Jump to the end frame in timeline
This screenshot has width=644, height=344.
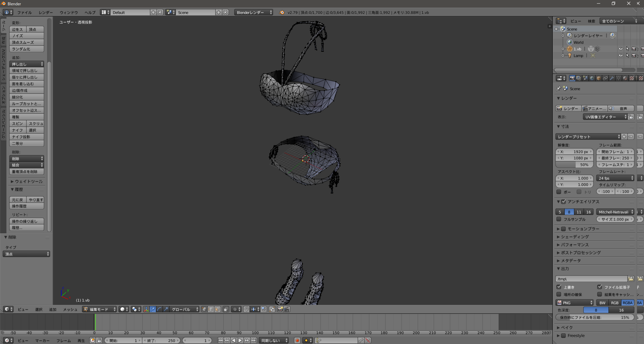(254, 340)
